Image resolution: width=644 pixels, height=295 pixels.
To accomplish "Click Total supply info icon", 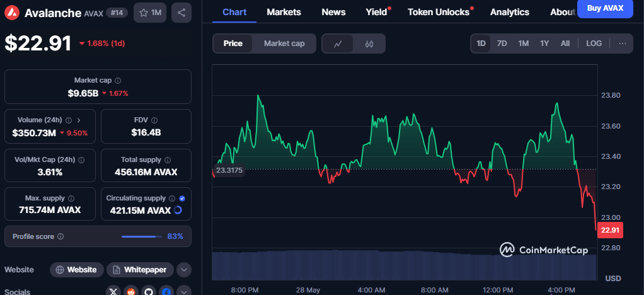I will (x=168, y=160).
